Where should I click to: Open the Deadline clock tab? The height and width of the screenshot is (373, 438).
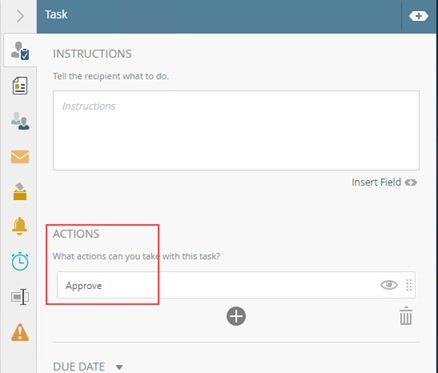click(x=20, y=261)
